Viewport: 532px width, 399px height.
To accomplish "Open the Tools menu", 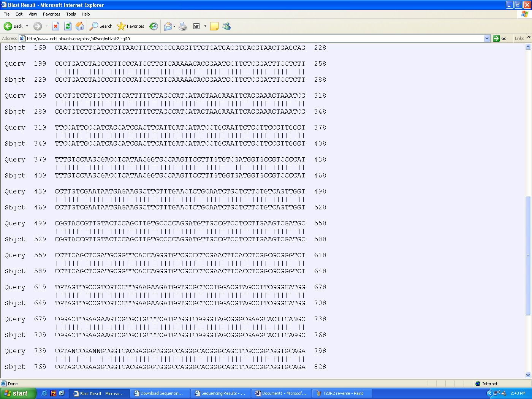I will click(x=71, y=14).
